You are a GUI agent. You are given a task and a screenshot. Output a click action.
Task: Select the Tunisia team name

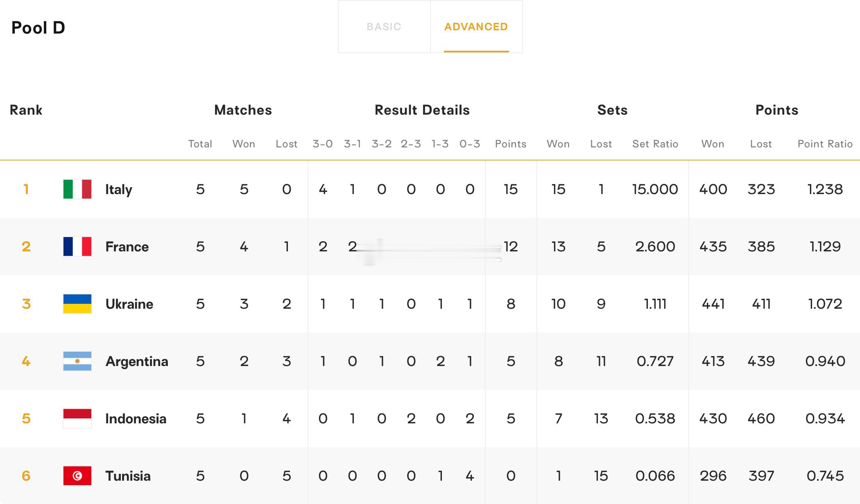[128, 476]
